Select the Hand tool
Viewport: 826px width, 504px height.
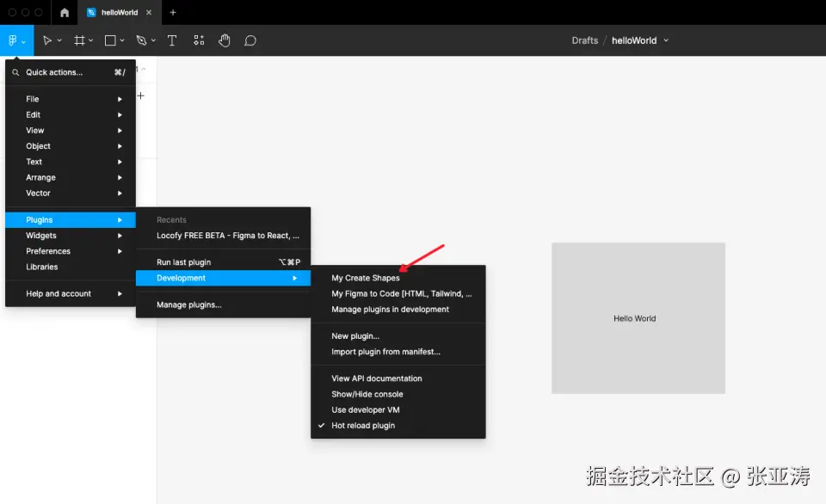225,40
